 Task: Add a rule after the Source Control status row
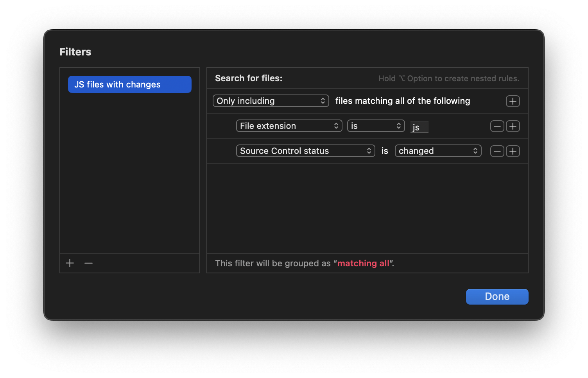click(x=513, y=151)
